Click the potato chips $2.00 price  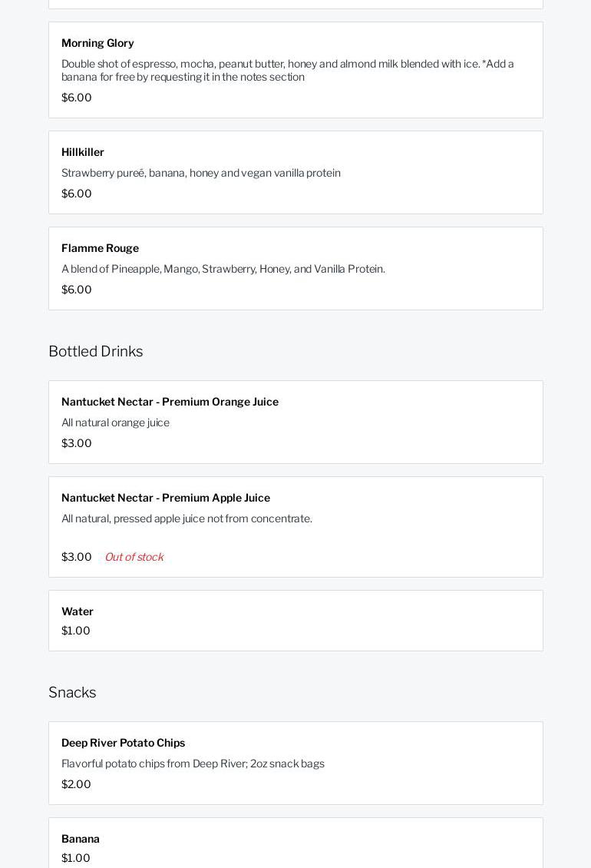pyautogui.click(x=76, y=784)
